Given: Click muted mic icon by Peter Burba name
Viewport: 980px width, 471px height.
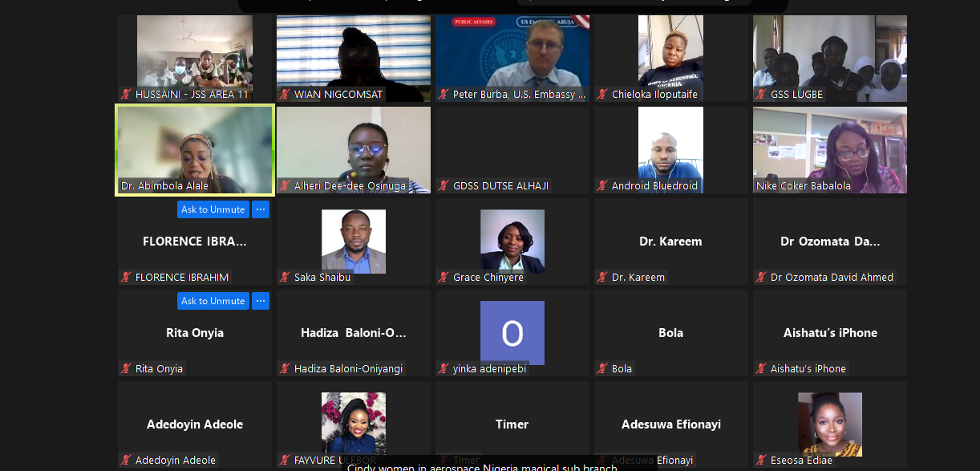Looking at the screenshot, I should [x=443, y=95].
